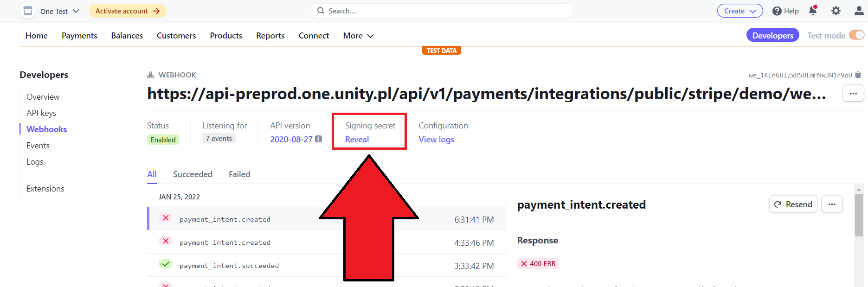
Task: Toggle Test mode switch
Action: pos(857,35)
